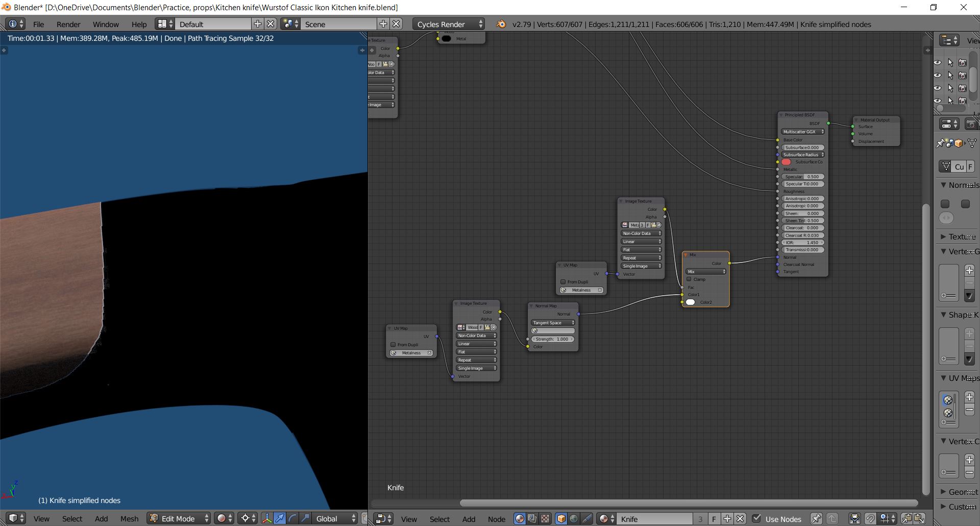Unlink the Knife material datablock

(x=741, y=519)
